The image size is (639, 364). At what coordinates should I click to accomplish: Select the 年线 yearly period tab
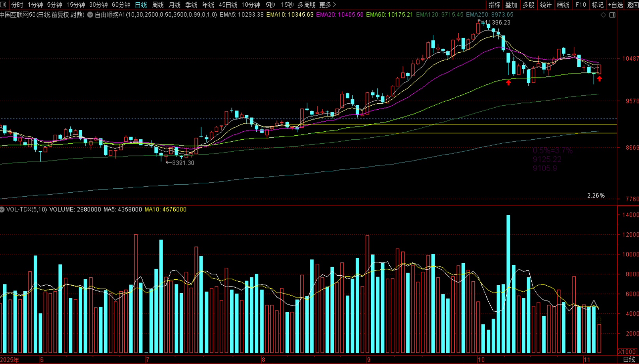point(208,5)
